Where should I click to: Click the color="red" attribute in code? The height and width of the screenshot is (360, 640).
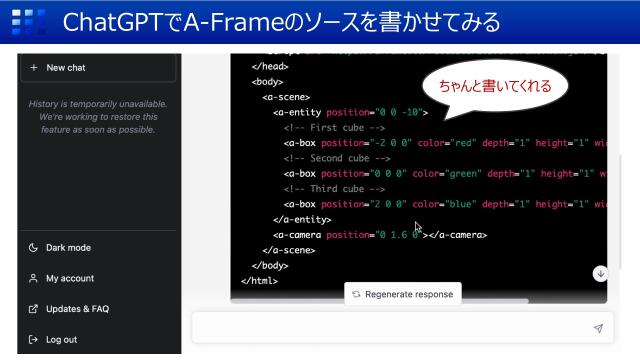pyautogui.click(x=447, y=143)
